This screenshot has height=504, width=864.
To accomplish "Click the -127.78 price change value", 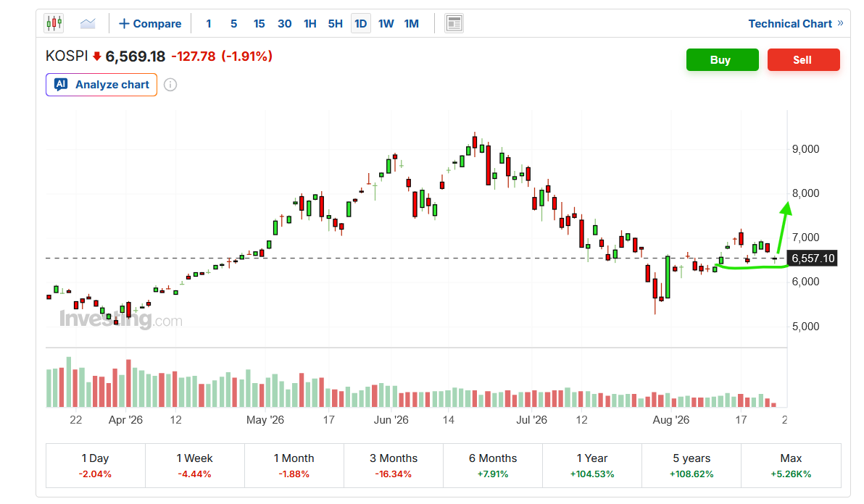I will coord(194,56).
